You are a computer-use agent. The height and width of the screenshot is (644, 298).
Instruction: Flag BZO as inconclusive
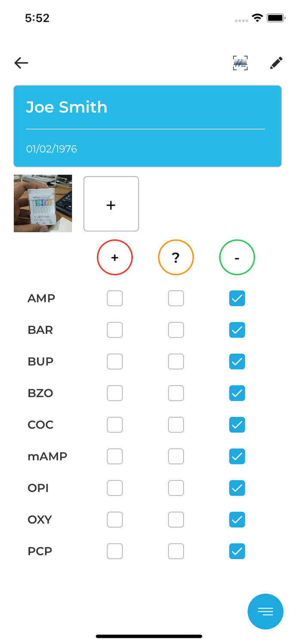tap(176, 393)
